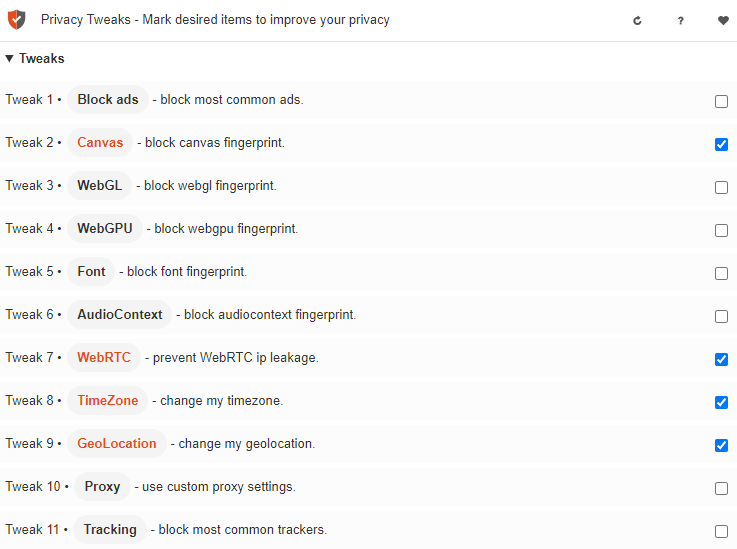
Task: Click the Canvas label pill
Action: pyautogui.click(x=100, y=142)
